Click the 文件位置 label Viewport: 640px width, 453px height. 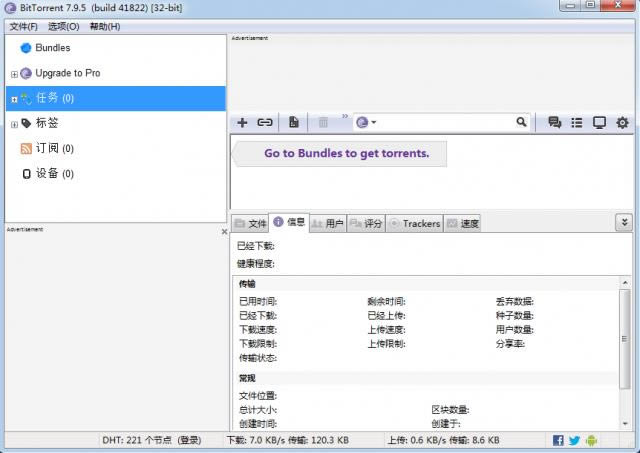258,395
